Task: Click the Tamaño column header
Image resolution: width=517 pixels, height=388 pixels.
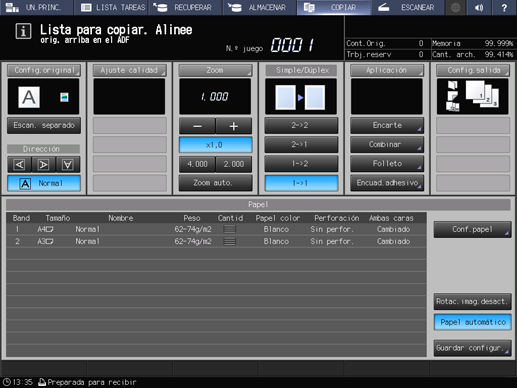Action: point(58,218)
